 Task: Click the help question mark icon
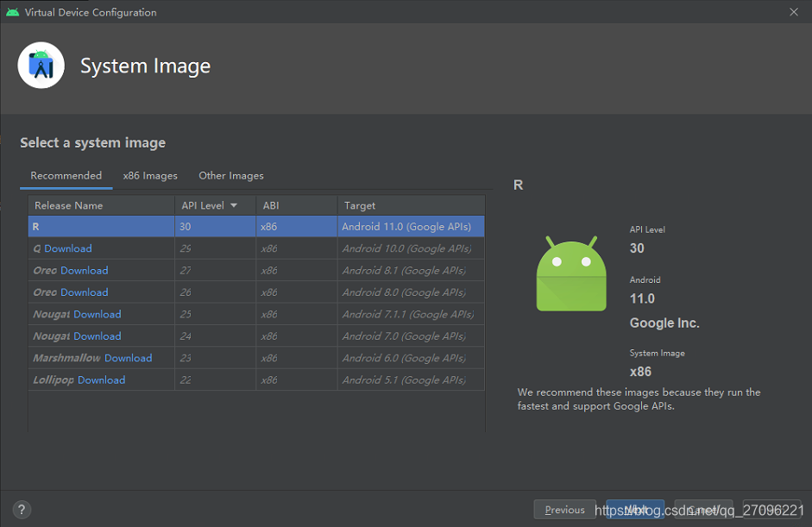click(x=22, y=510)
